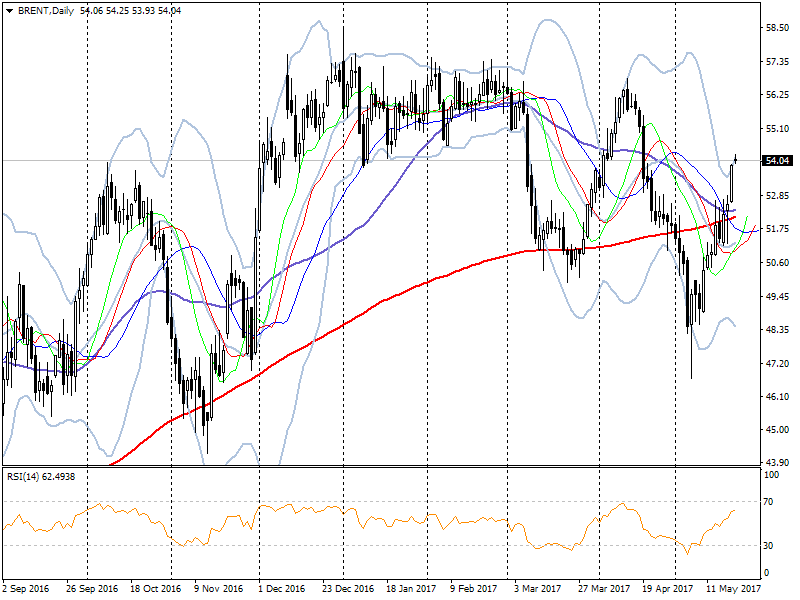Select the 2 Sep 2016 date label
This screenshot has width=800, height=600.
(26, 589)
